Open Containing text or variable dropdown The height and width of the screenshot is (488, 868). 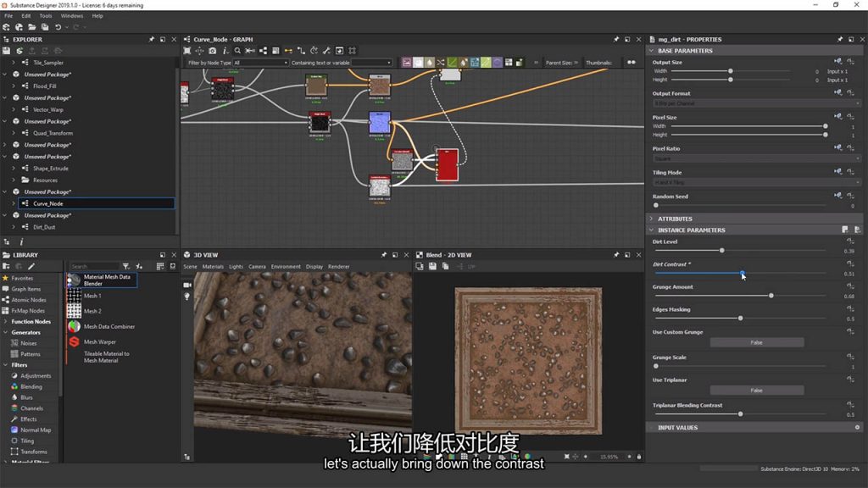(371, 63)
